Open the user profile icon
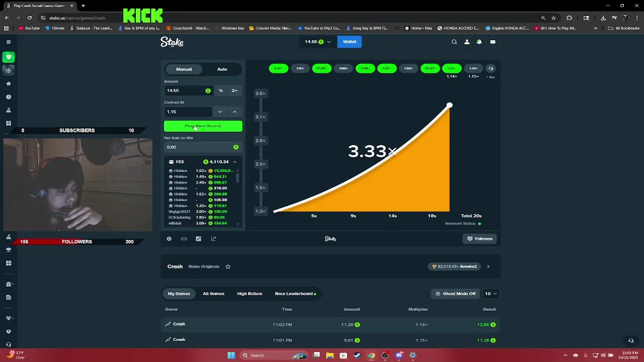This screenshot has height=362, width=644. pyautogui.click(x=467, y=42)
